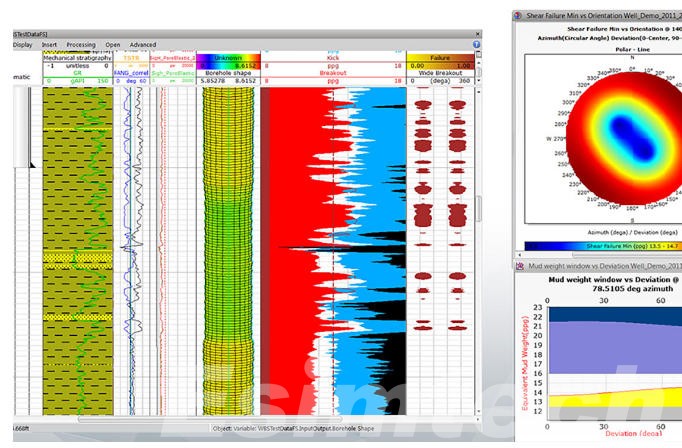Click the log view vertical scroll down arrow
The height and width of the screenshot is (448, 682).
(478, 411)
